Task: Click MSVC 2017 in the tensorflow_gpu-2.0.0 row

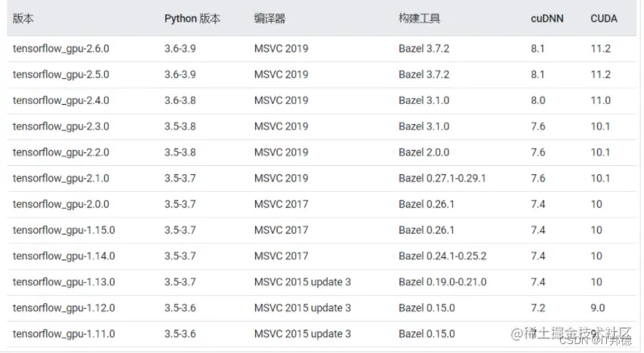Action: (281, 204)
